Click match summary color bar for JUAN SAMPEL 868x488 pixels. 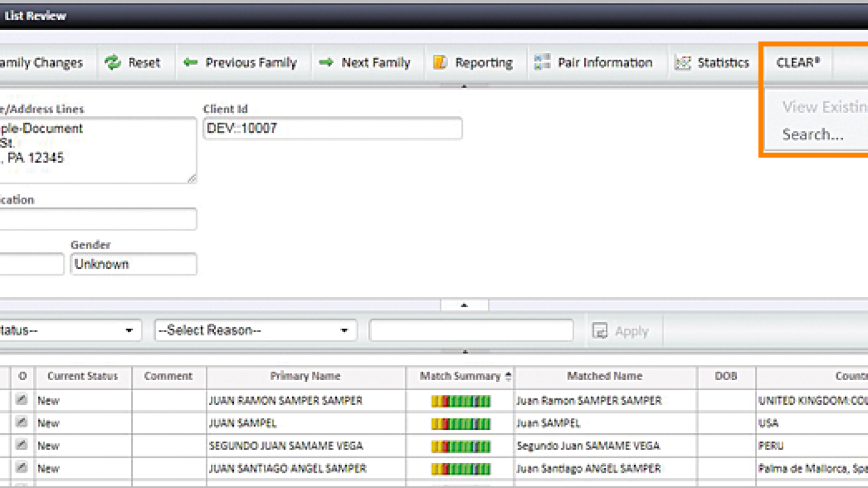coord(461,423)
